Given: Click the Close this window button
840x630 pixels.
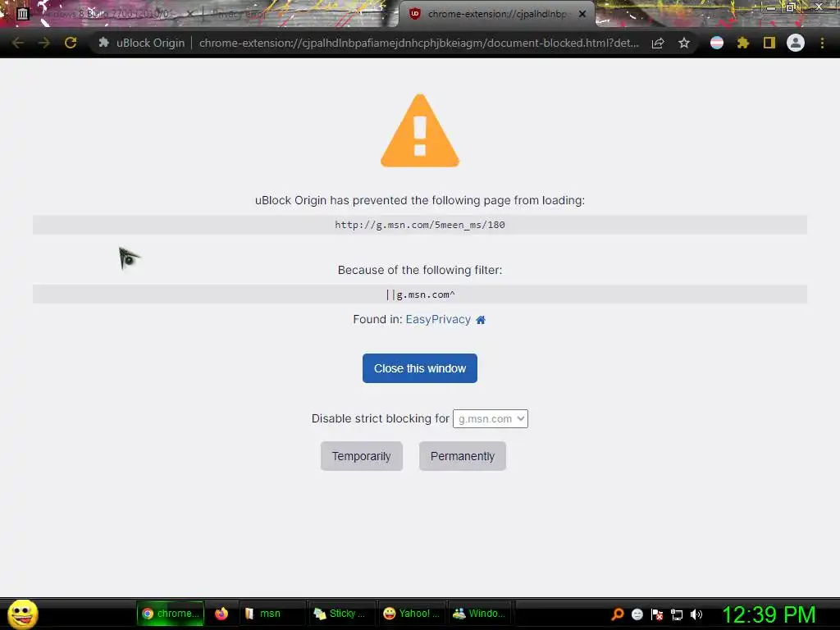Looking at the screenshot, I should point(419,368).
